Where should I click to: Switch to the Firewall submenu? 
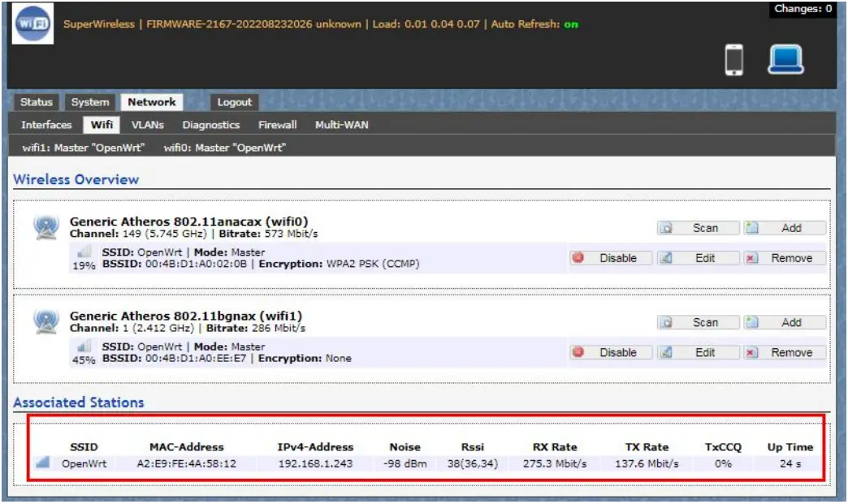click(277, 125)
